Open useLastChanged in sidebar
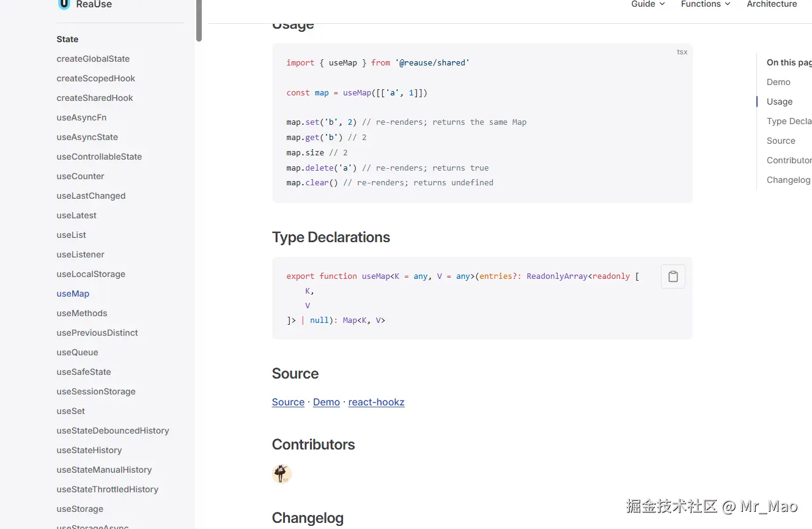 91,196
